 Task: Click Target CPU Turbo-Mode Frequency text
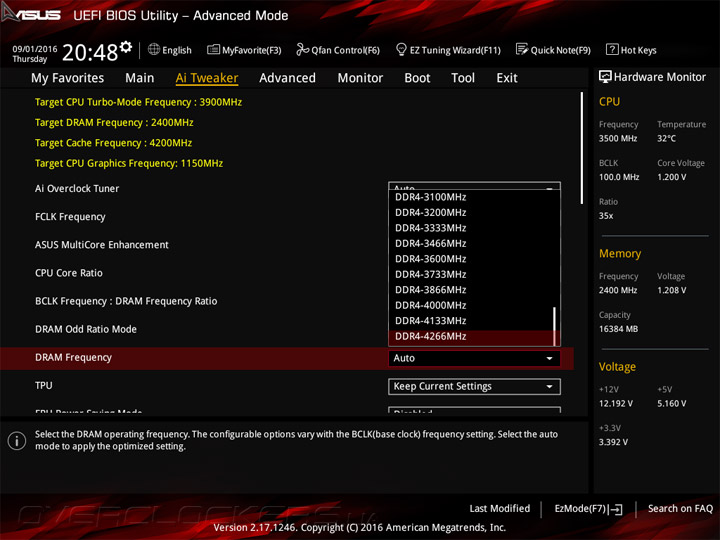point(138,102)
